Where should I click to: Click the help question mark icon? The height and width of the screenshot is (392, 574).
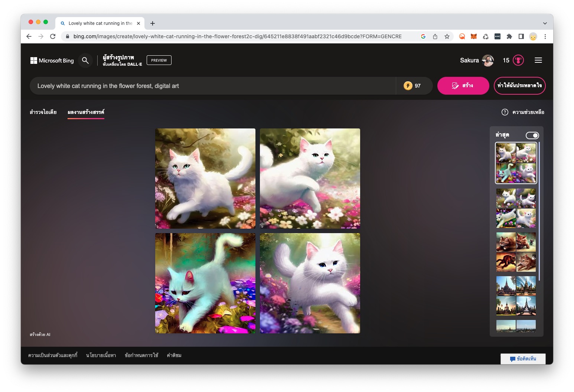coord(505,112)
